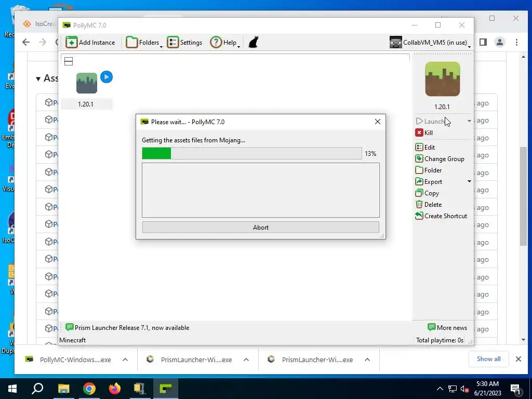Expand second PrismLauncher download chevron

point(367,360)
